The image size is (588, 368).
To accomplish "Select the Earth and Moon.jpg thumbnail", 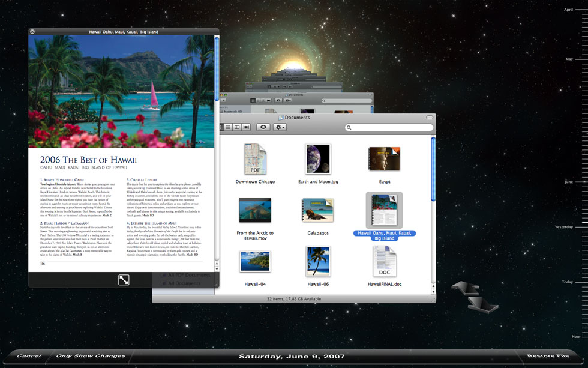I will pyautogui.click(x=317, y=160).
